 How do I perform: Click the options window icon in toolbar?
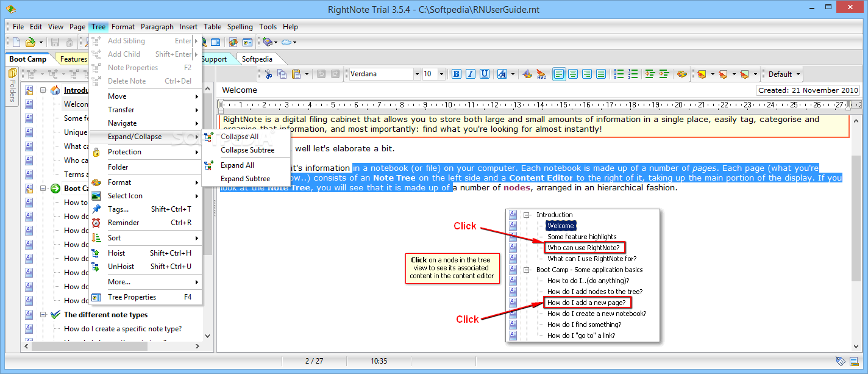pyautogui.click(x=247, y=42)
